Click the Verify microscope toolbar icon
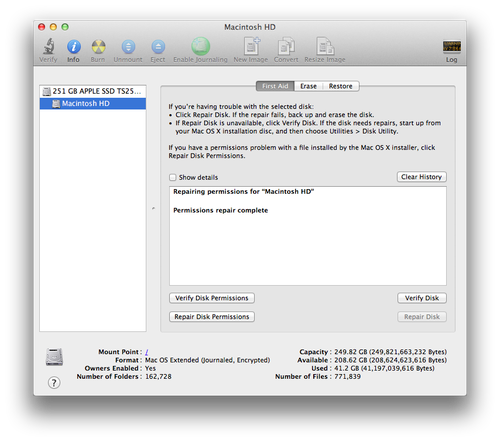The image size is (500, 442). pos(49,47)
